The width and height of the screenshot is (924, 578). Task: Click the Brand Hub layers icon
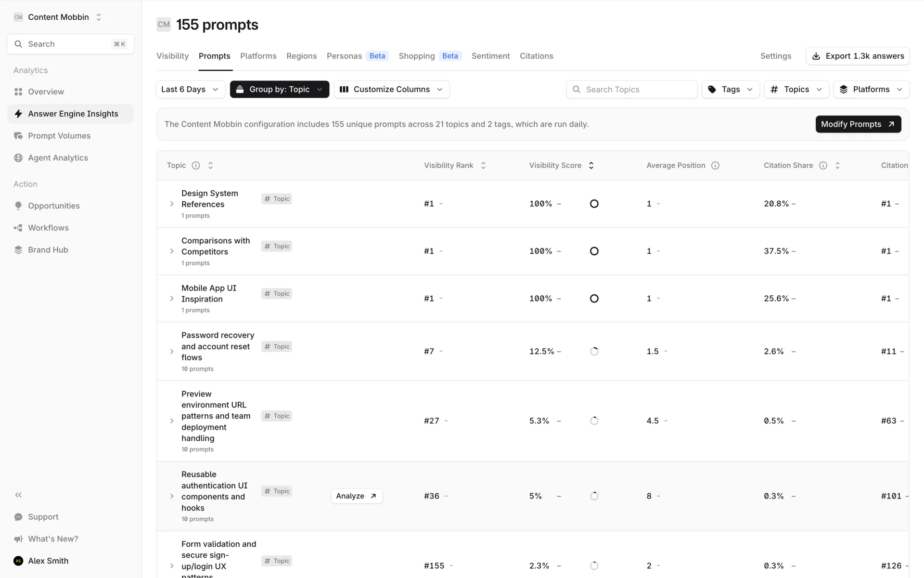[18, 250]
